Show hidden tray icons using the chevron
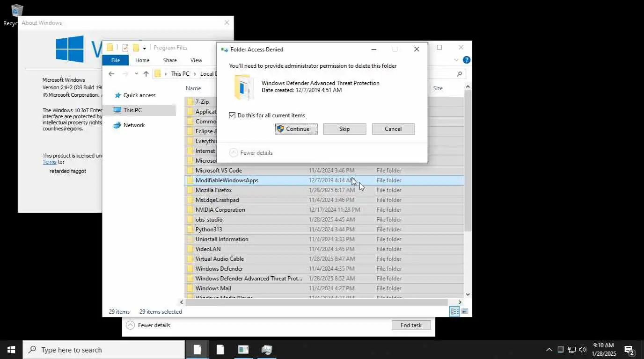Viewport: 644px width, 359px height. (x=549, y=350)
